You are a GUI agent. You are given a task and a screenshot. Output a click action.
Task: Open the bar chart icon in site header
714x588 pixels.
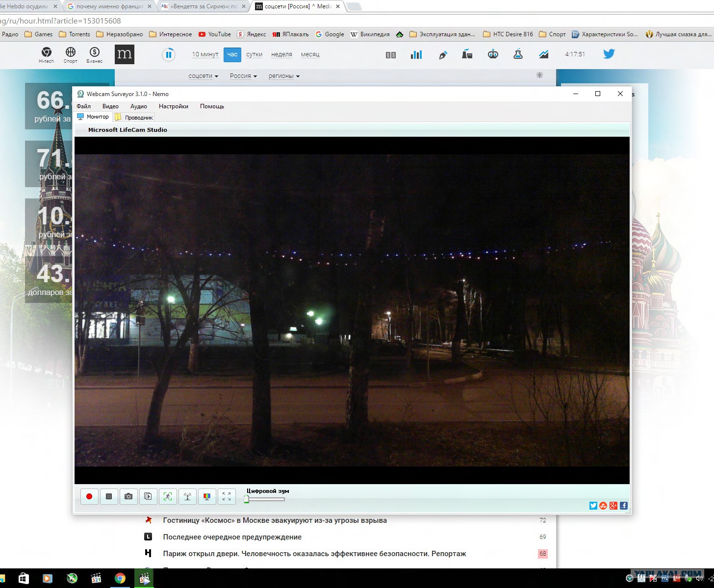click(x=416, y=54)
